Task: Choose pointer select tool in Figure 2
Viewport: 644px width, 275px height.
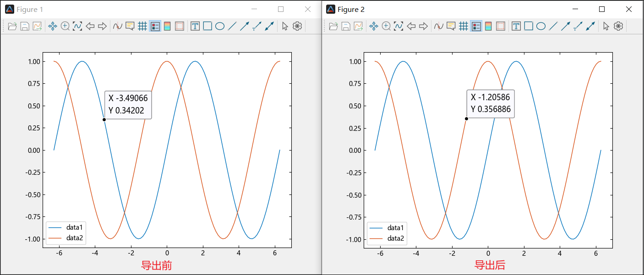Action: click(606, 26)
